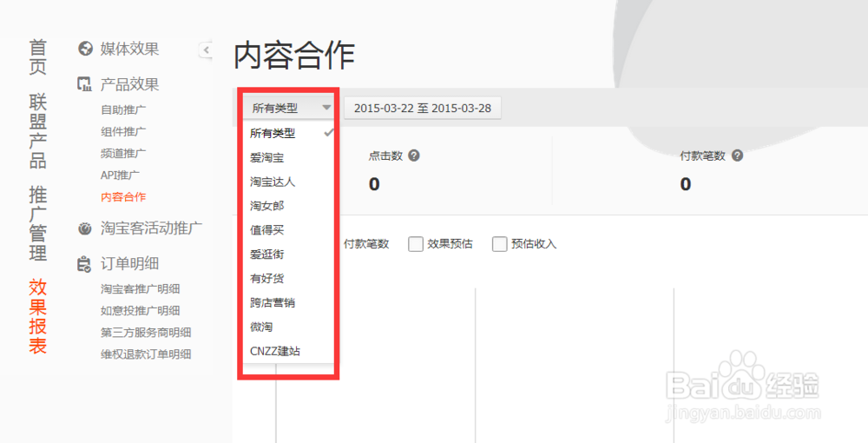
Task: Click the 媒体效果 globe icon
Action: pos(85,49)
